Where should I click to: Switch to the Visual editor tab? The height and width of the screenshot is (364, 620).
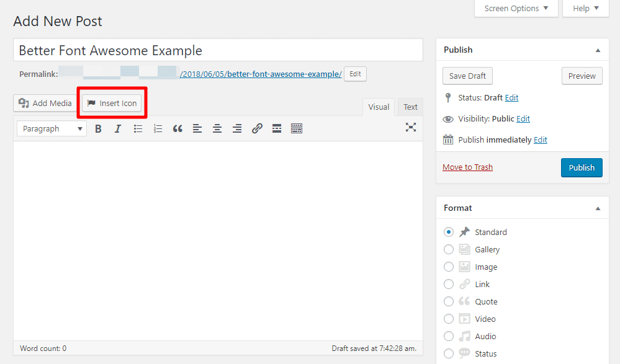tap(379, 107)
